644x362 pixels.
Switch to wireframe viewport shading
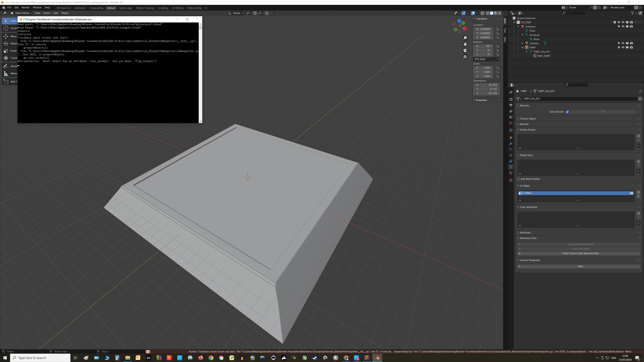pyautogui.click(x=488, y=13)
